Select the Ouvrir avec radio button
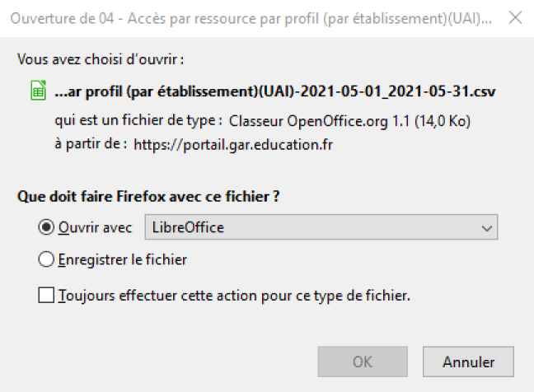 point(46,227)
